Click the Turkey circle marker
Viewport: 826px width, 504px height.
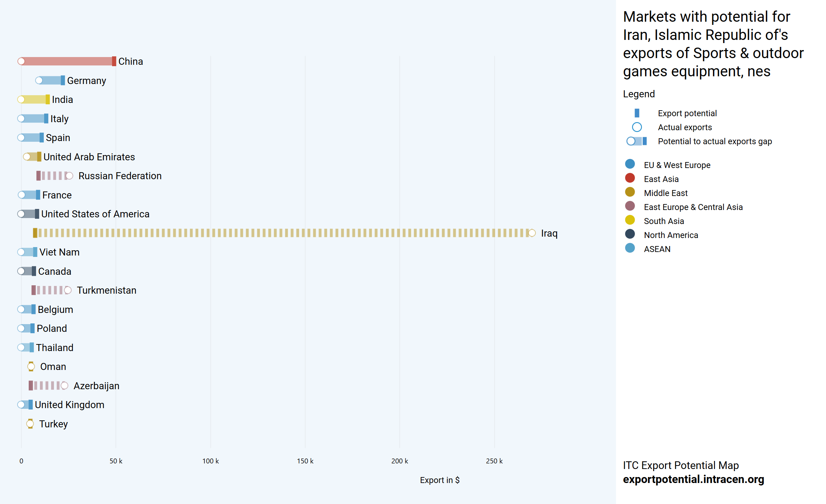(x=30, y=424)
